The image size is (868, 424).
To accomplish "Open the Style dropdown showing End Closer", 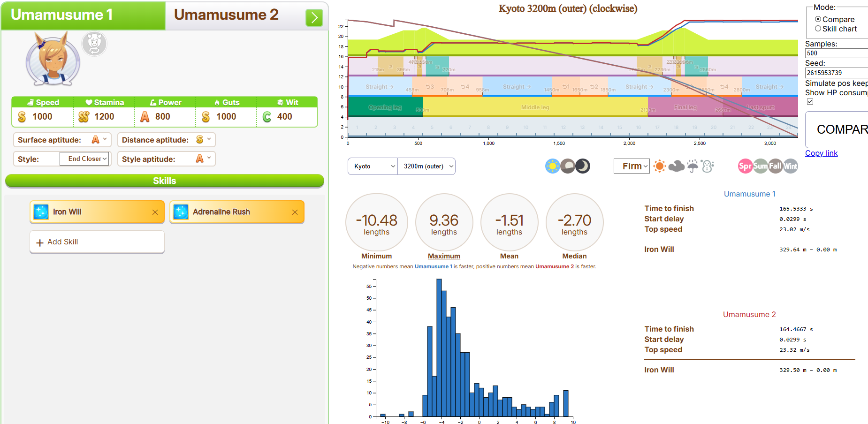I will click(84, 159).
